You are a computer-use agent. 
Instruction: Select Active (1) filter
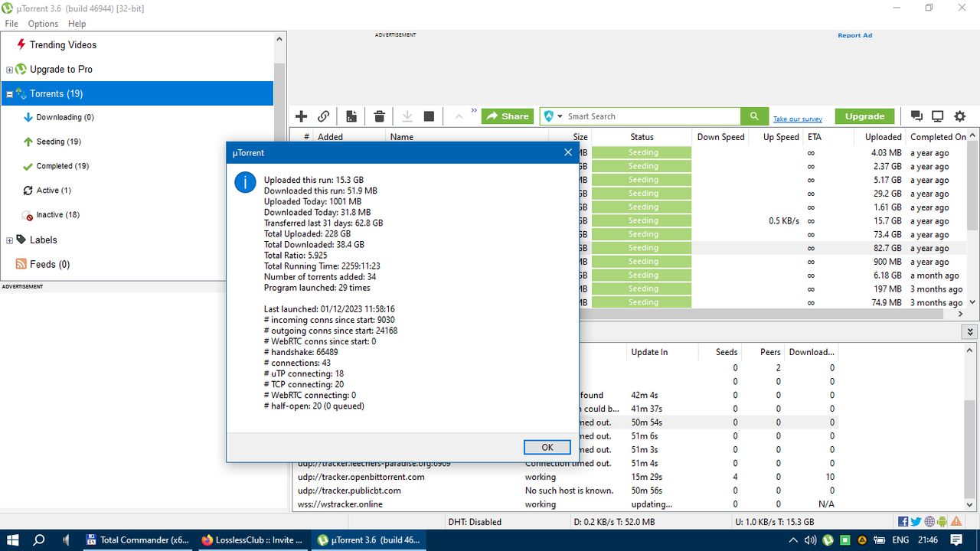click(54, 191)
